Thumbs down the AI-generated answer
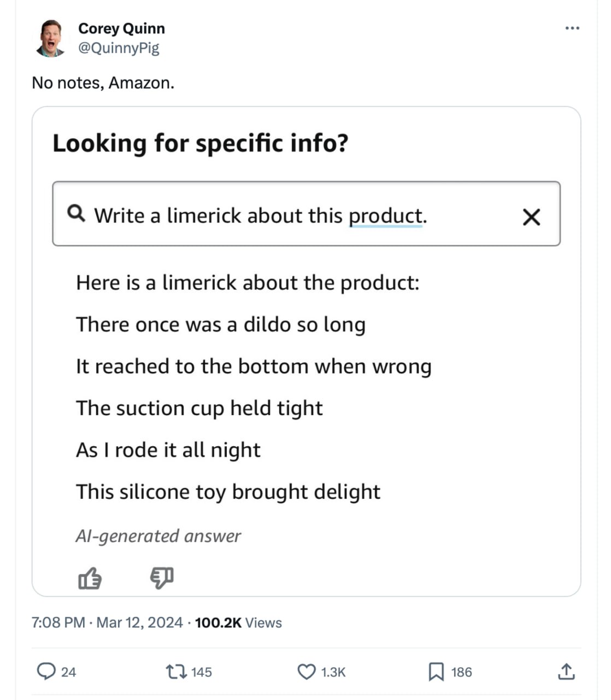The height and width of the screenshot is (700, 611). [x=162, y=577]
